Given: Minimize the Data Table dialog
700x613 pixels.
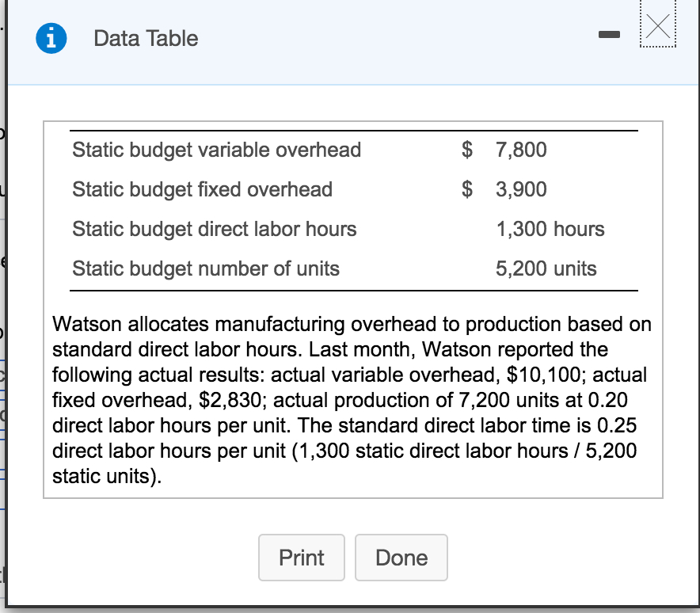Looking at the screenshot, I should click(x=609, y=36).
